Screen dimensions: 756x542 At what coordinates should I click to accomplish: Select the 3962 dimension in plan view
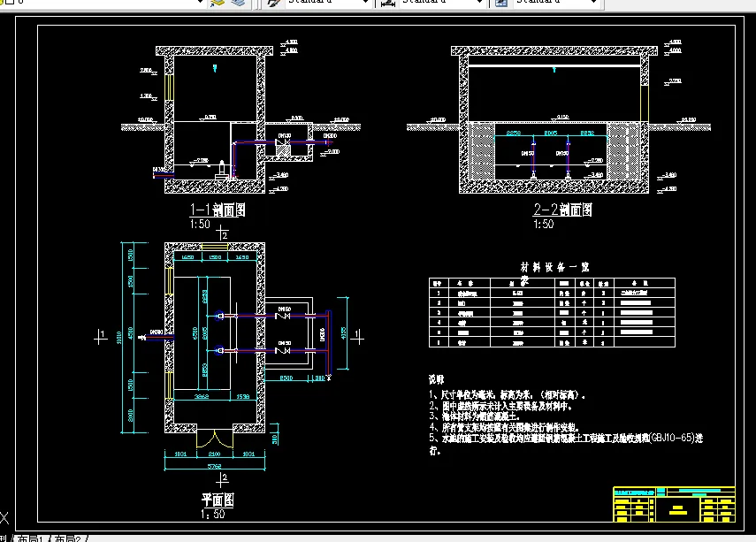(x=202, y=396)
